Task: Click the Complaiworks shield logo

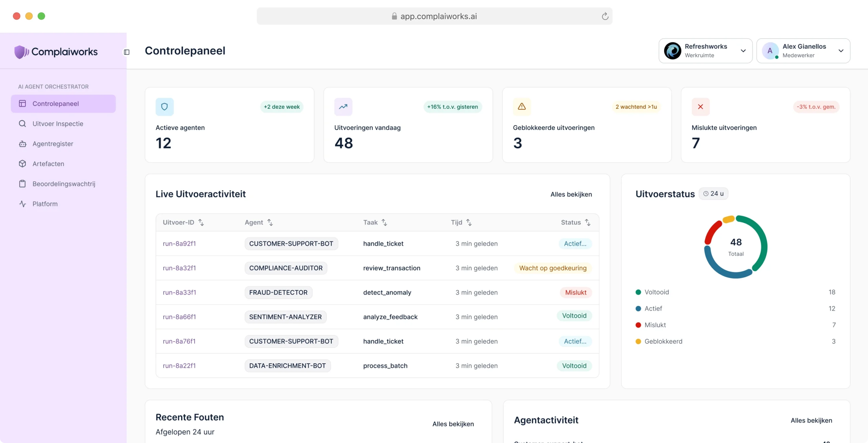Action: coord(21,52)
